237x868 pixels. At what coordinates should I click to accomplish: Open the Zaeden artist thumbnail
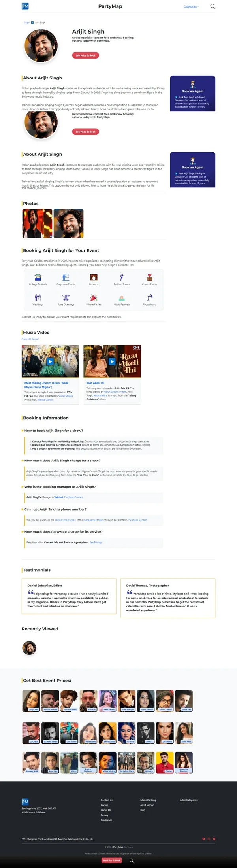(x=165, y=762)
